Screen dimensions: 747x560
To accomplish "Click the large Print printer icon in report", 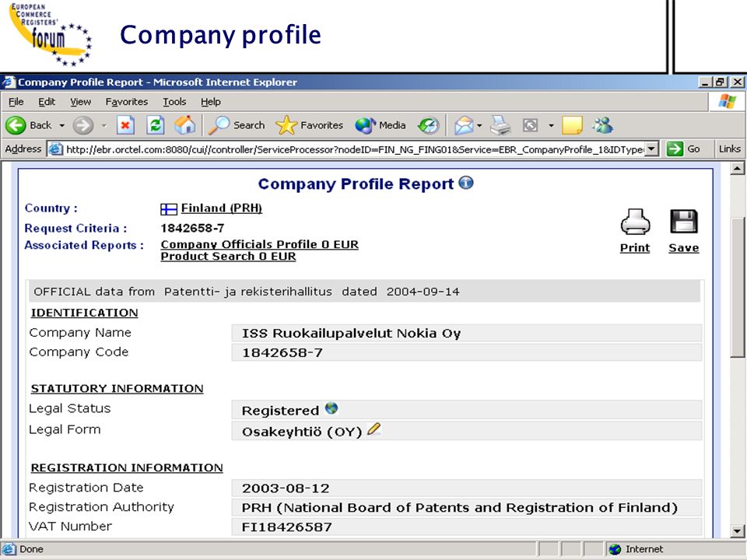I will (x=635, y=222).
